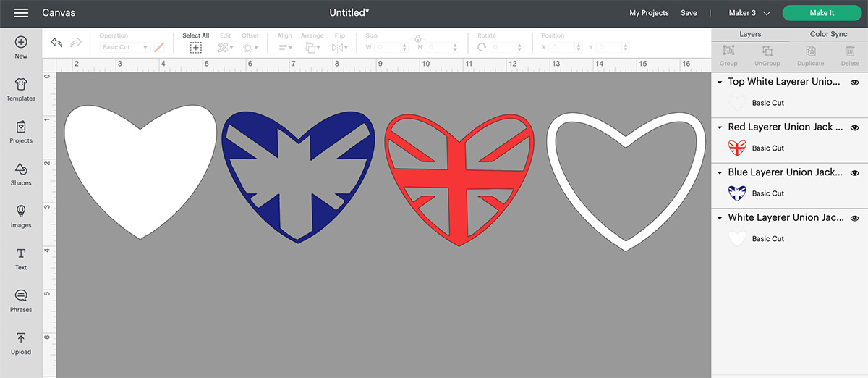Viewport: 868px width, 378px height.
Task: Click the red heart layer thumbnail
Action: pyautogui.click(x=736, y=148)
